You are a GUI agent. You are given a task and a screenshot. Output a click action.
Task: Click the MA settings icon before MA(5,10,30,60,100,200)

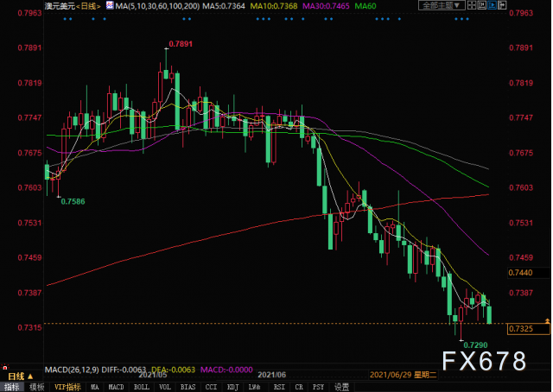110,6
